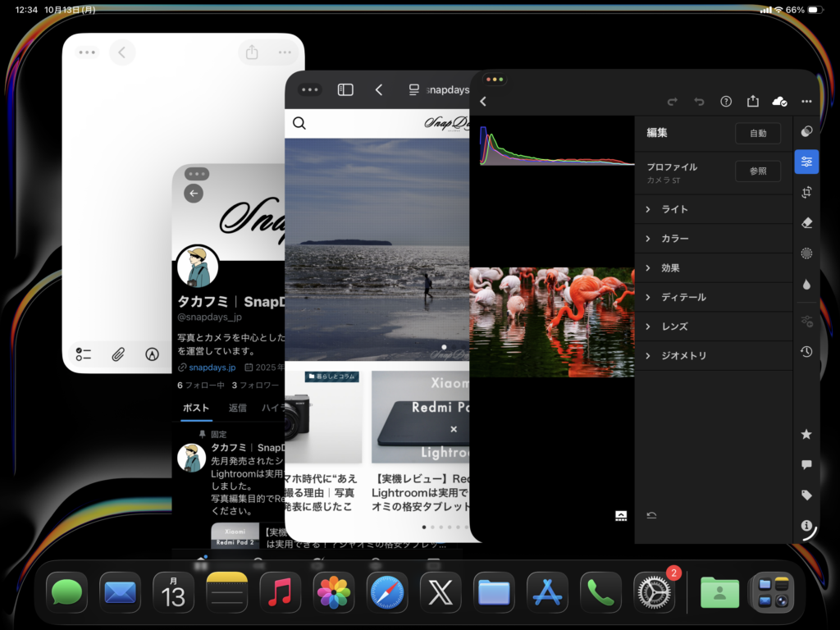The width and height of the screenshot is (840, 630).
Task: Open the snapdays.jp profile link
Action: tap(212, 367)
